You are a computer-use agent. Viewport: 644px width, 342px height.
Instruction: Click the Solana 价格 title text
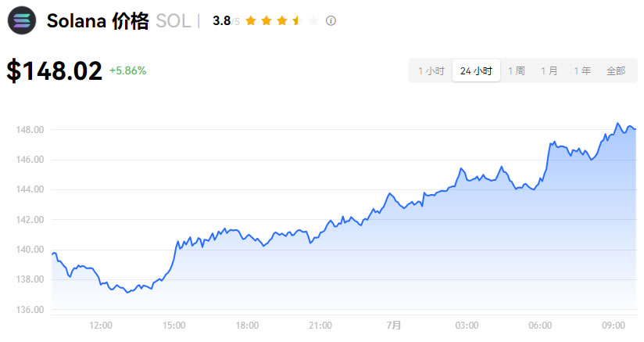click(x=98, y=21)
